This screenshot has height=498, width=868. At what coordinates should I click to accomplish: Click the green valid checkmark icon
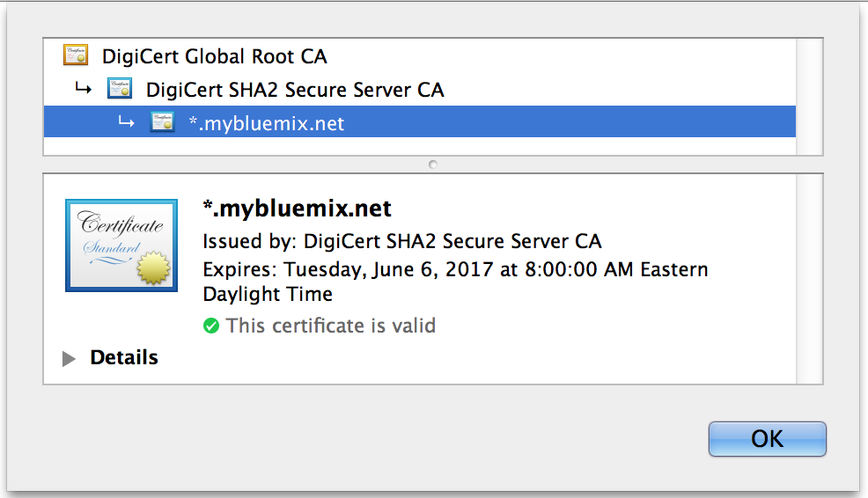click(x=211, y=326)
